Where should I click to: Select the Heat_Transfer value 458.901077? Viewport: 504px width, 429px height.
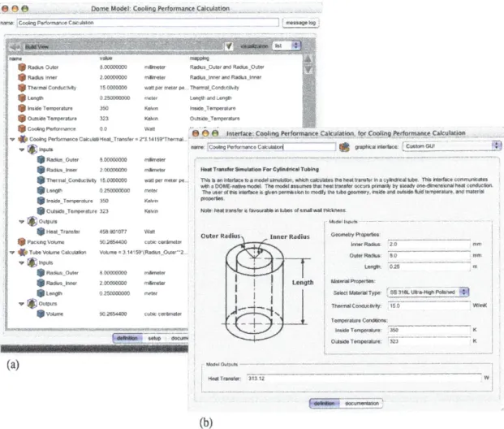pos(113,232)
